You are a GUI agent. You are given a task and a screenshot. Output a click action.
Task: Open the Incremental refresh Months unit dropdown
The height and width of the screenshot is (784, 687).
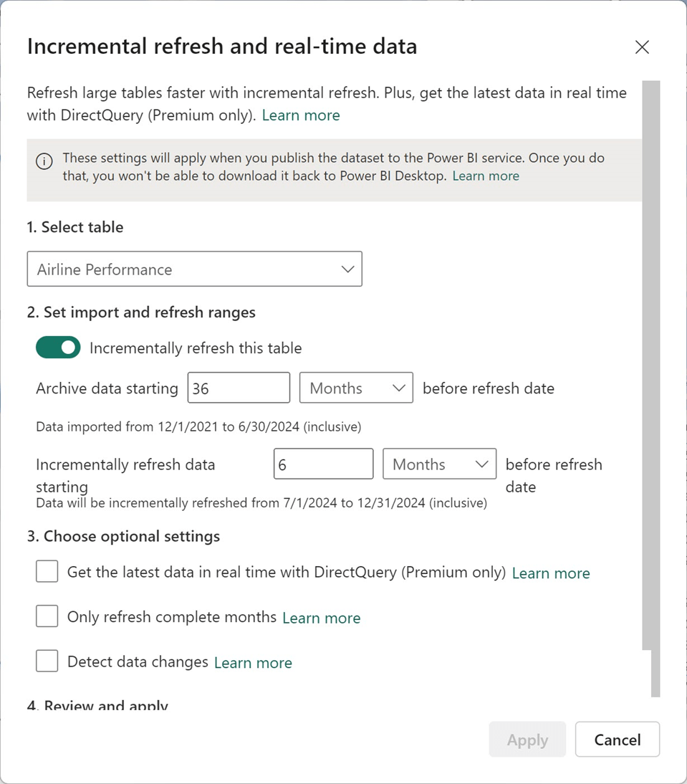(x=440, y=464)
